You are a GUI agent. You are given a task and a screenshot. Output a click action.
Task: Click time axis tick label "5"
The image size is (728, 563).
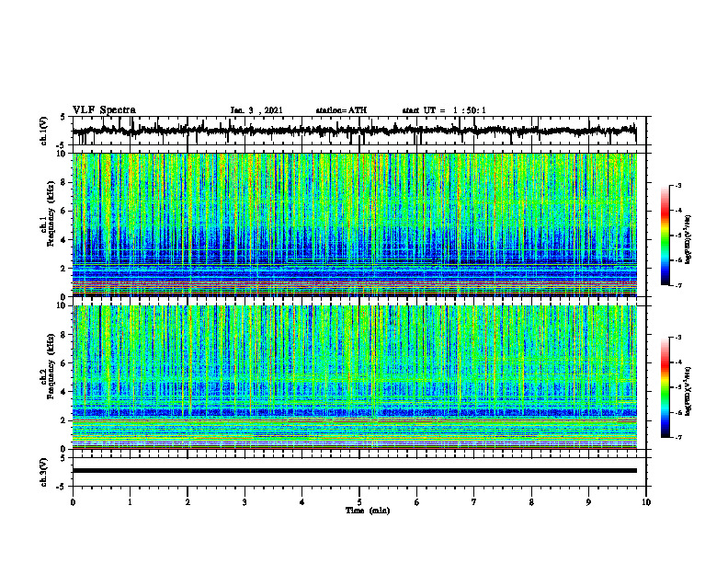(x=359, y=502)
